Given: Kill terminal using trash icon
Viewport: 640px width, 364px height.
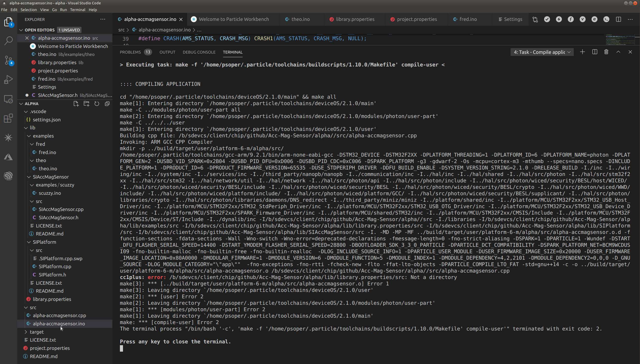Looking at the screenshot, I should click(606, 52).
